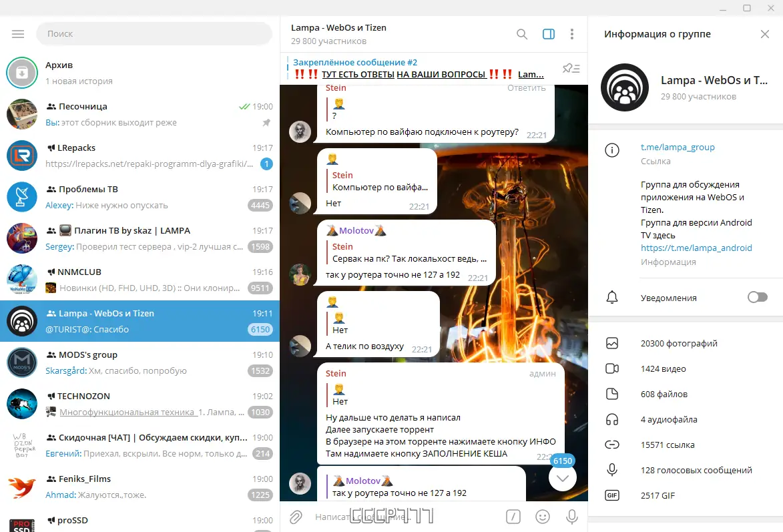Click the Поиск search field
Viewport: 783px width, 532px height.
154,34
